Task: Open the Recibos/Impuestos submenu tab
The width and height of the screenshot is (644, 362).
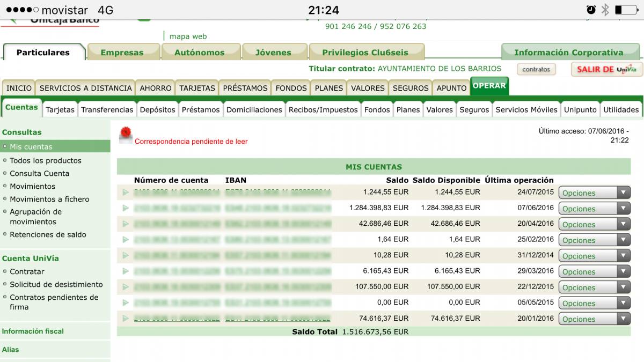Action: coord(323,109)
